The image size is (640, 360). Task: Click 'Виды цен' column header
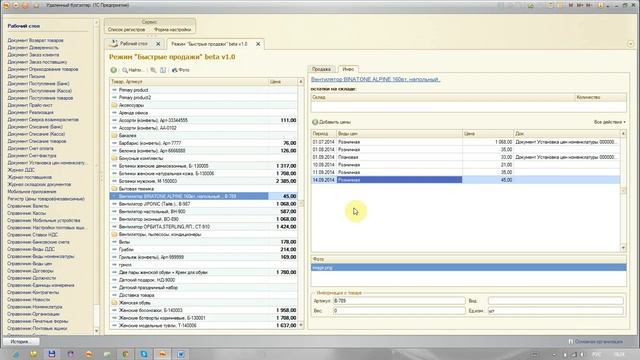point(399,134)
